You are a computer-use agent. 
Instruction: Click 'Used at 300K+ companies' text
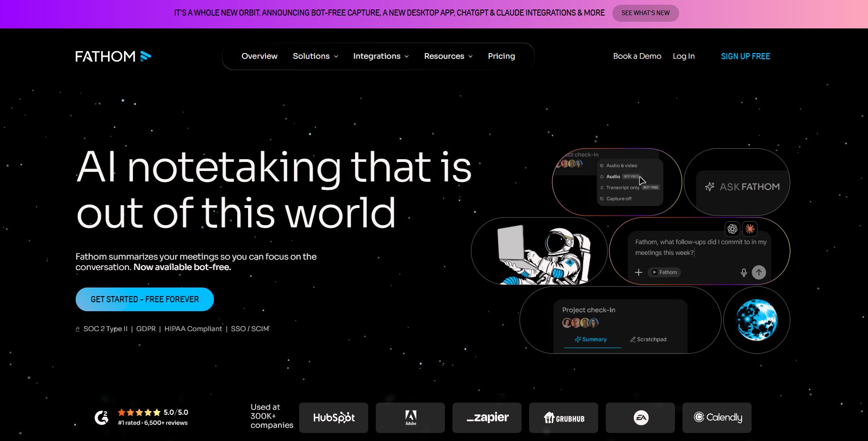pos(272,416)
